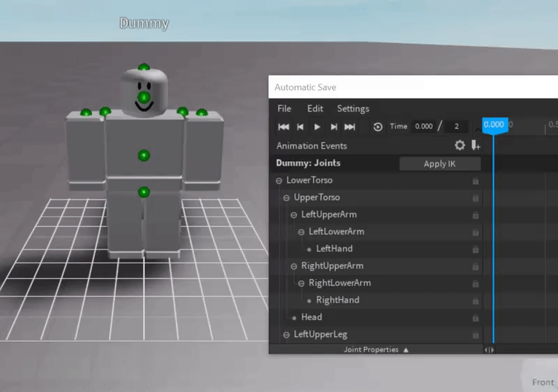
Task: Select the LeftUpperLeg joint label
Action: pyautogui.click(x=320, y=334)
